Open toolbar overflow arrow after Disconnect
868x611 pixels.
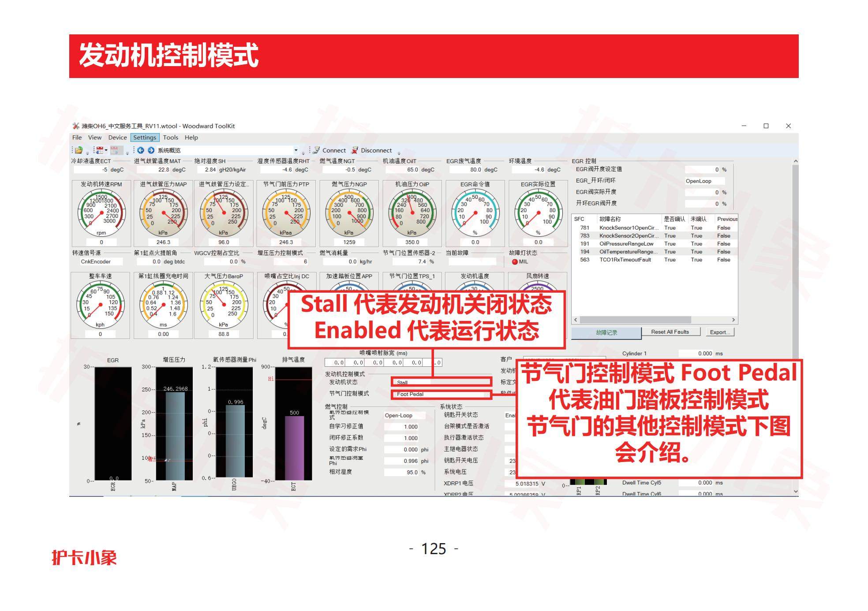point(399,153)
